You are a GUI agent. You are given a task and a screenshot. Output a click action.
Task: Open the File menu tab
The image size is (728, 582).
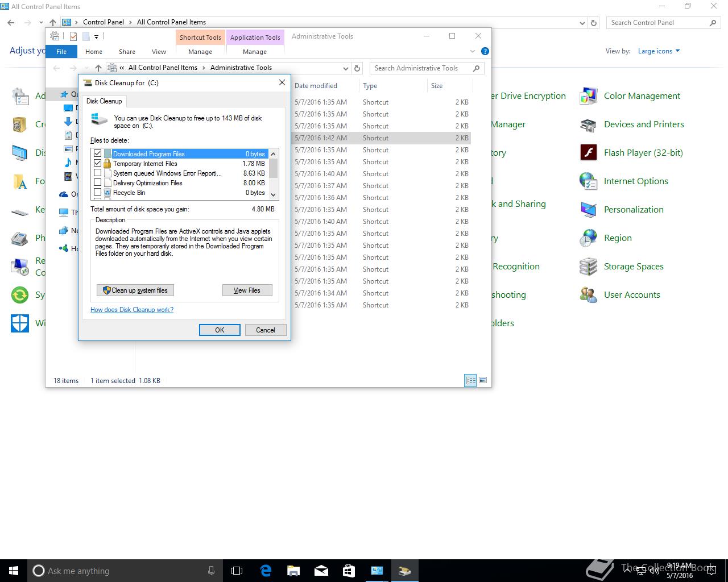[61, 52]
